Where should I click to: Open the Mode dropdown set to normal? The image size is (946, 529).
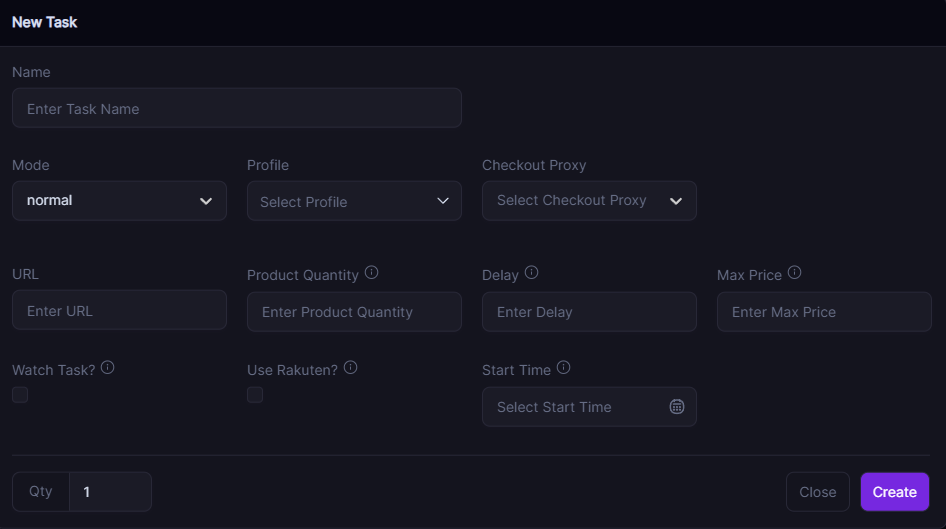pos(119,201)
